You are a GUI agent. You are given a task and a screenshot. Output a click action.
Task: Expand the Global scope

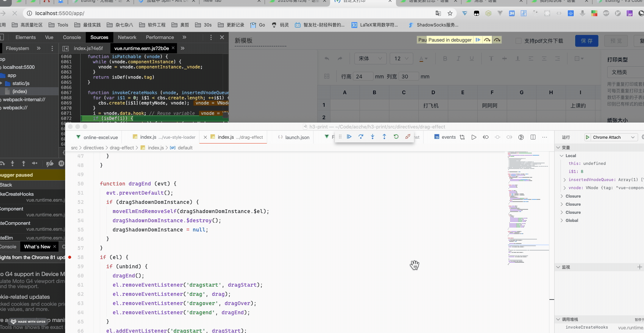562,220
